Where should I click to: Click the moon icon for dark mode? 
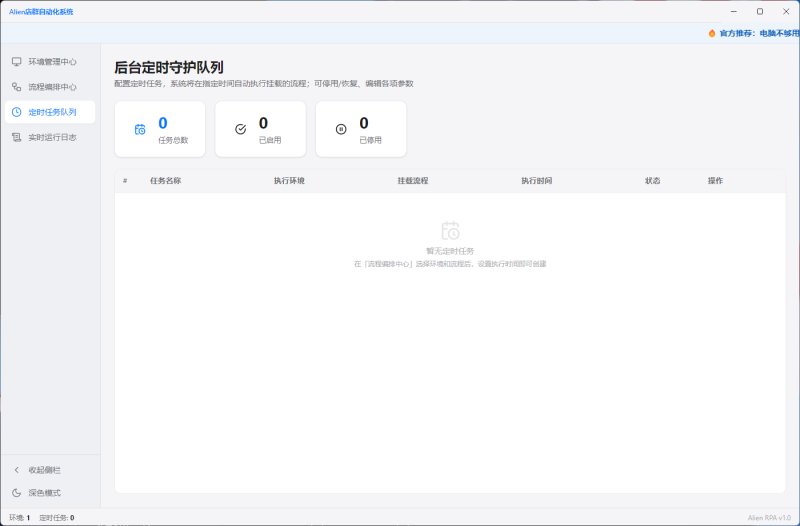[16, 493]
